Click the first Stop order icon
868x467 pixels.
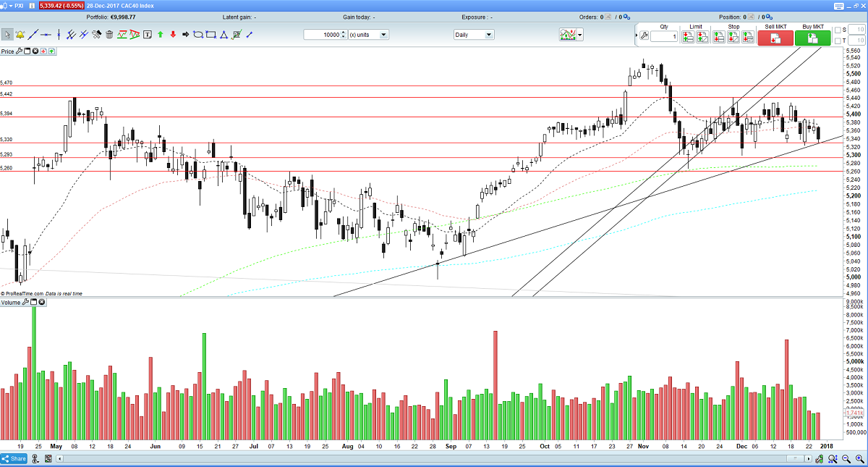(x=720, y=37)
